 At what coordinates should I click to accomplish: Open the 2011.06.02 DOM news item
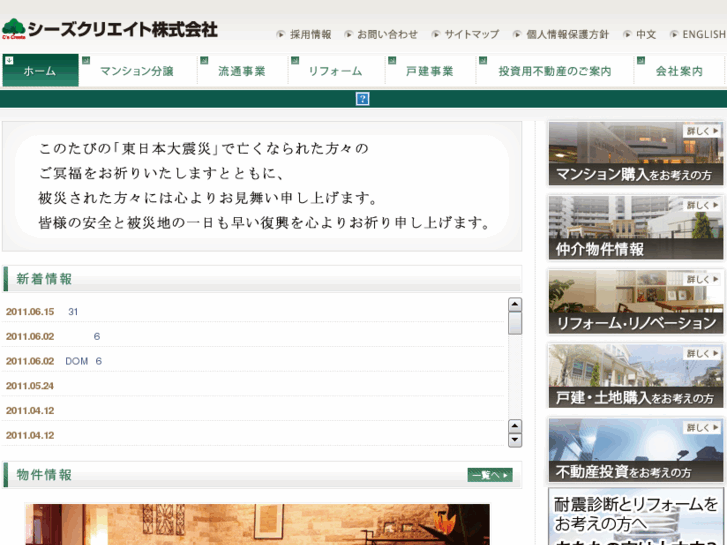(x=83, y=361)
